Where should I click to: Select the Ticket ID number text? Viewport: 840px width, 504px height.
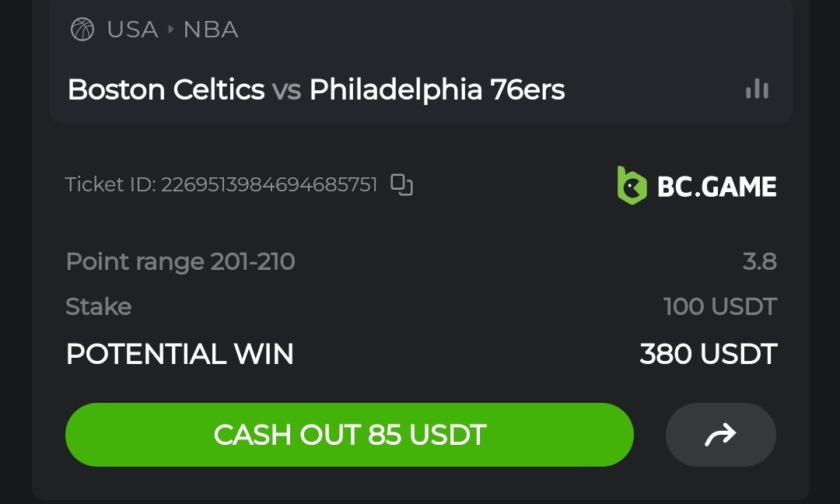pyautogui.click(x=268, y=184)
